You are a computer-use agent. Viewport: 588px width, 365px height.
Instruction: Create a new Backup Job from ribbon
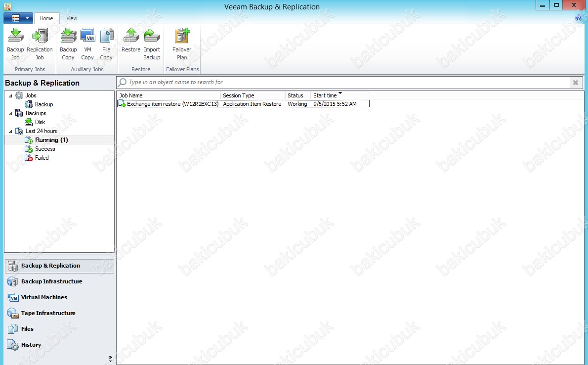pos(15,45)
